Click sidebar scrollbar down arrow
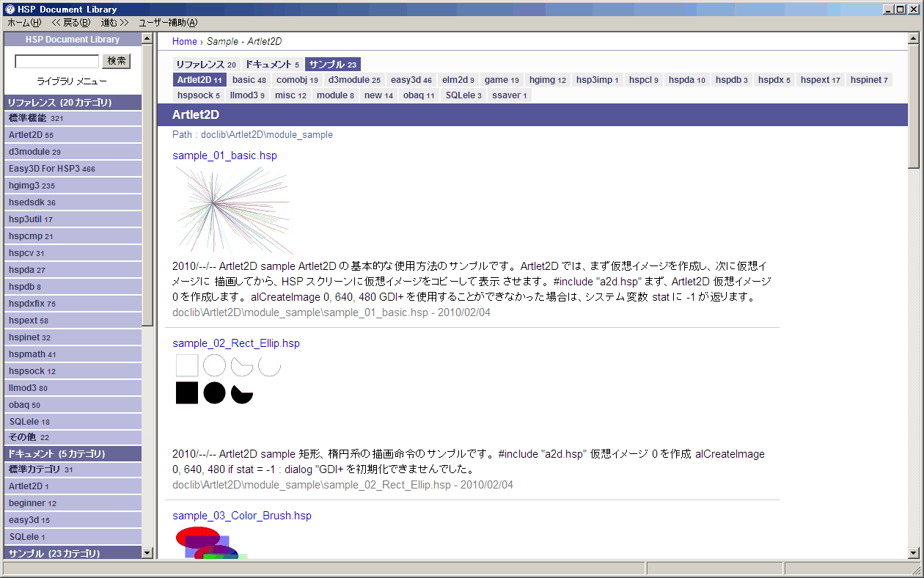 click(x=147, y=552)
